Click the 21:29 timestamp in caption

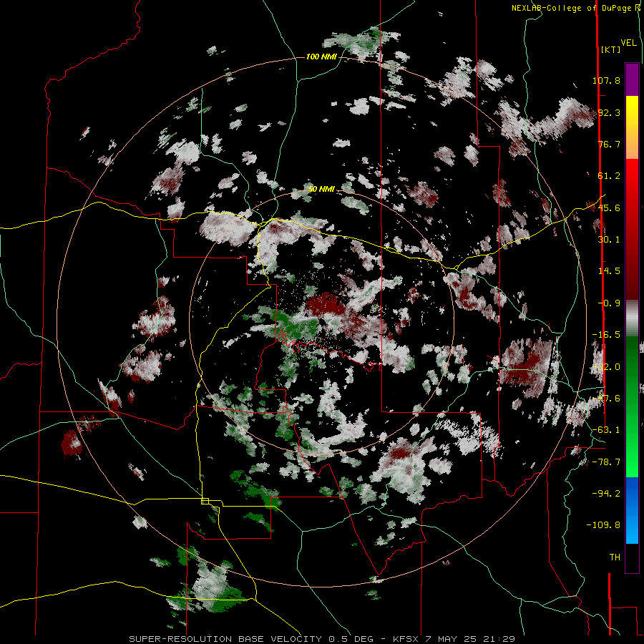coord(501,639)
